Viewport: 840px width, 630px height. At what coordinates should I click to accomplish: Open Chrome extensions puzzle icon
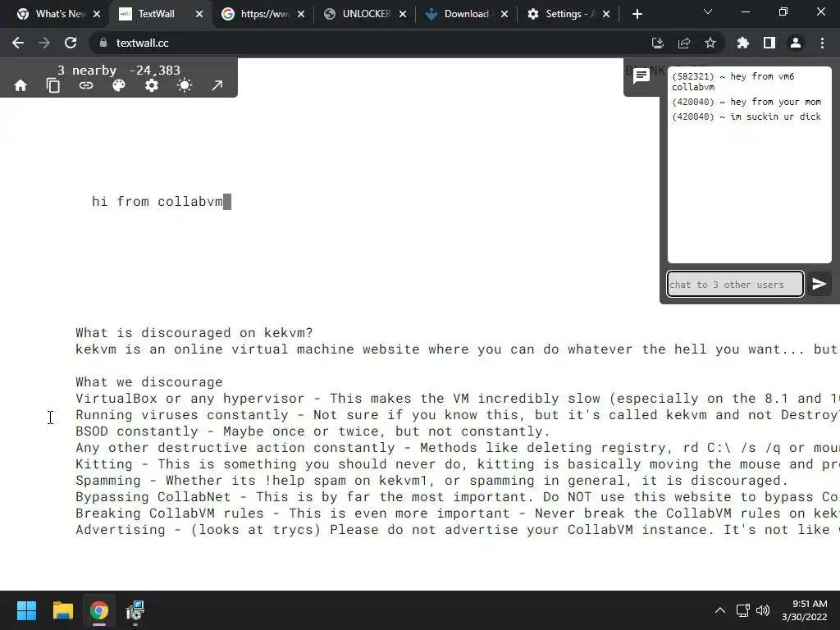point(742,43)
